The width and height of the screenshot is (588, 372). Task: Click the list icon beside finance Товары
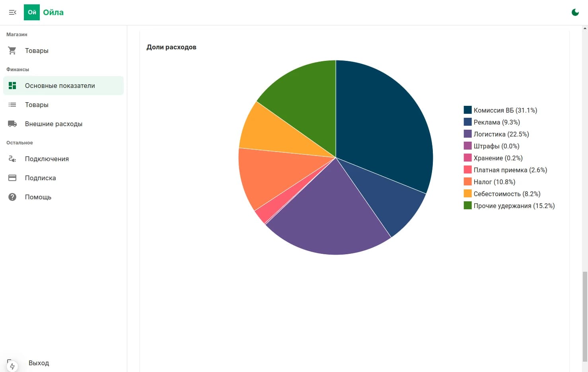tap(12, 105)
